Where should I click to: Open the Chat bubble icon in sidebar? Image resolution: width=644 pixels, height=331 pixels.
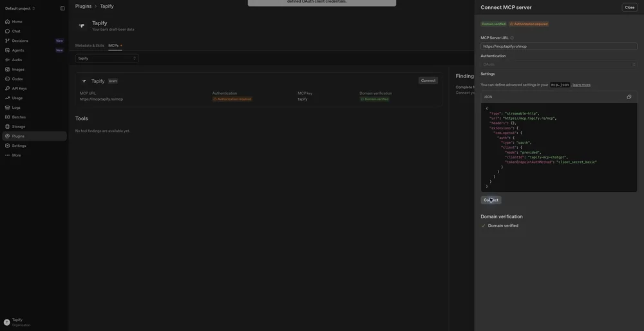(7, 31)
